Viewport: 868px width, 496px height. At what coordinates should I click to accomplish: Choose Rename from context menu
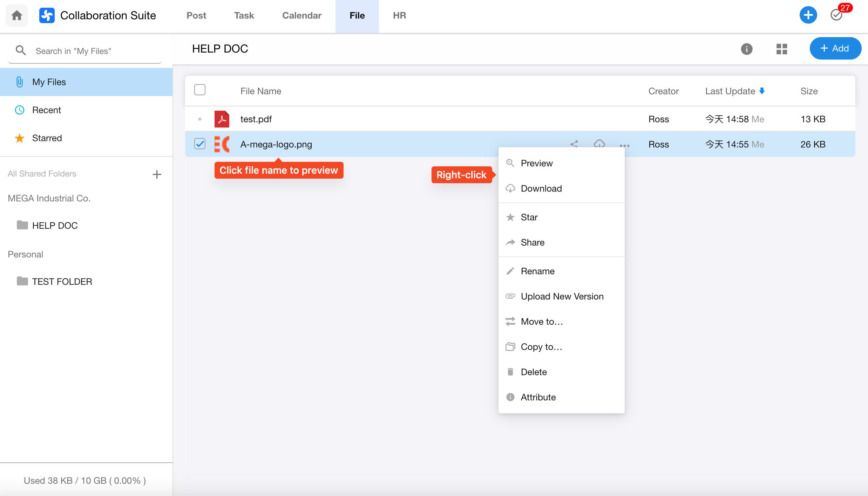point(537,271)
